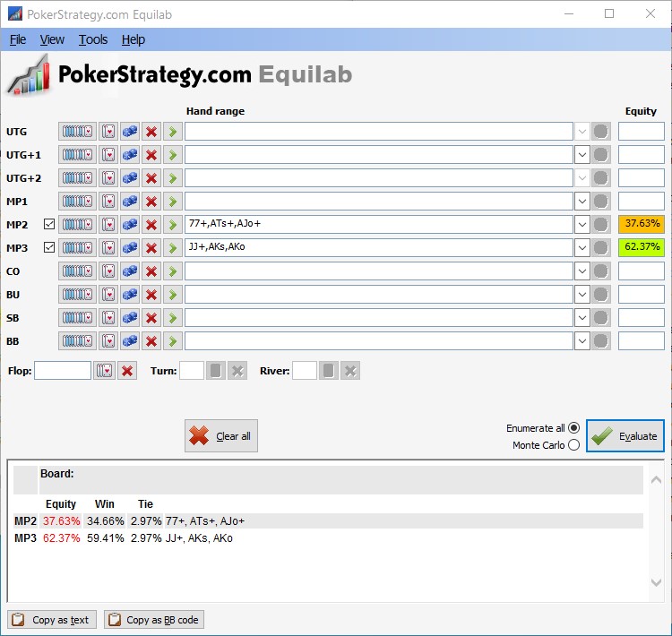Click the Turn input field

click(192, 371)
